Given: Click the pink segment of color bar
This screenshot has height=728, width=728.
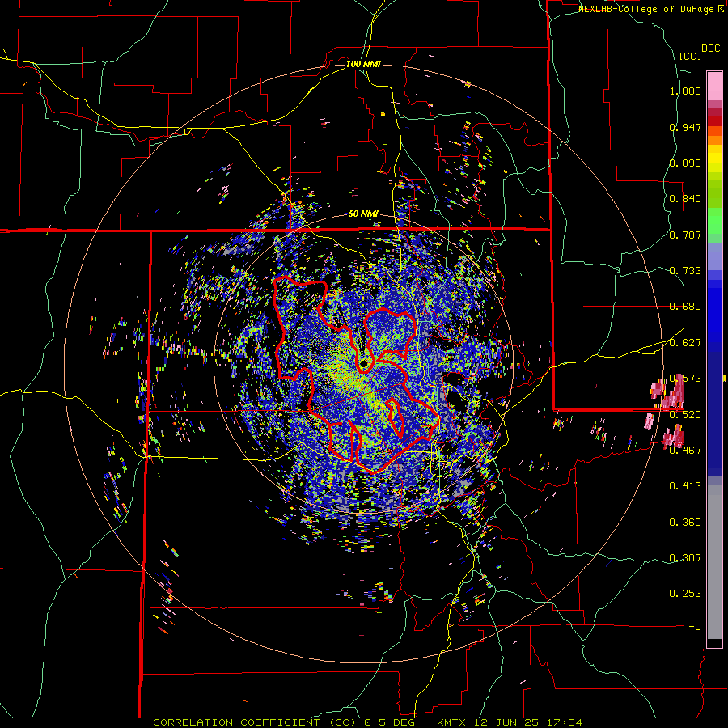Looking at the screenshot, I should pos(714,86).
